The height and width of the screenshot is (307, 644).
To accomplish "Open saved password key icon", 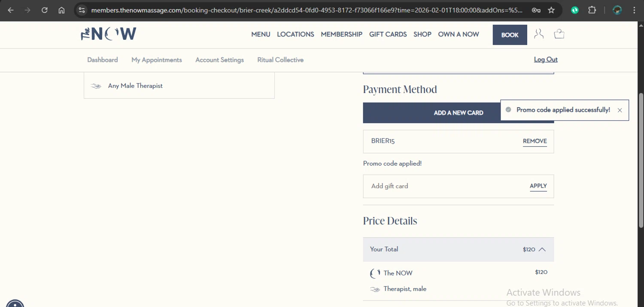I will (x=536, y=10).
